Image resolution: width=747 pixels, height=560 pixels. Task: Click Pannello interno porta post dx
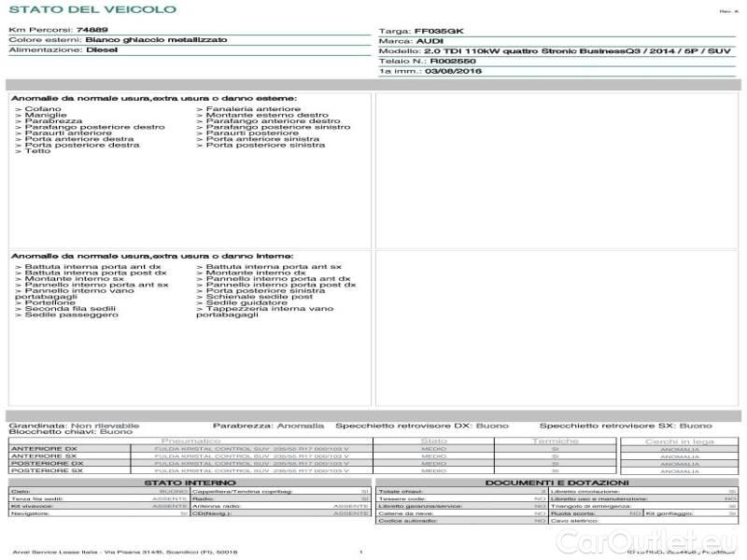coord(276,285)
